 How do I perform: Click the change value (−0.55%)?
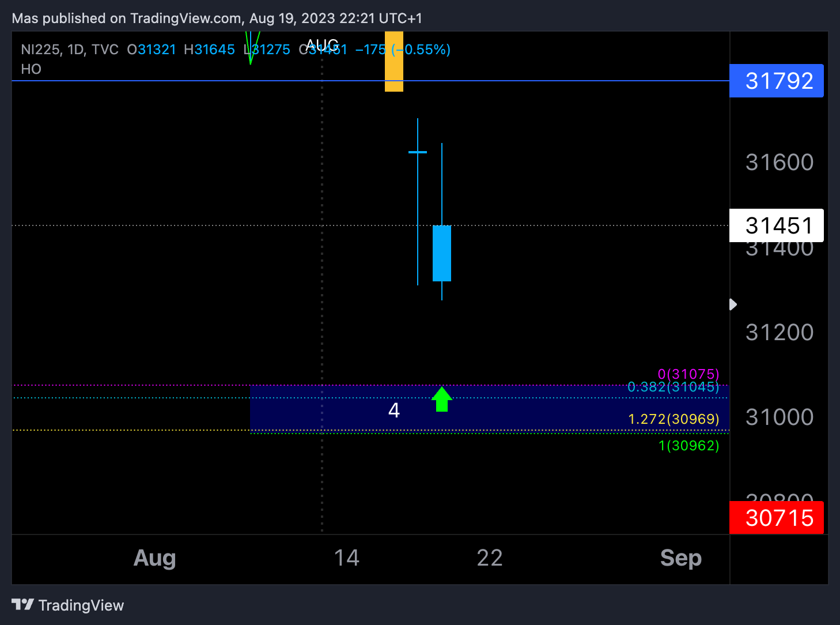point(421,50)
